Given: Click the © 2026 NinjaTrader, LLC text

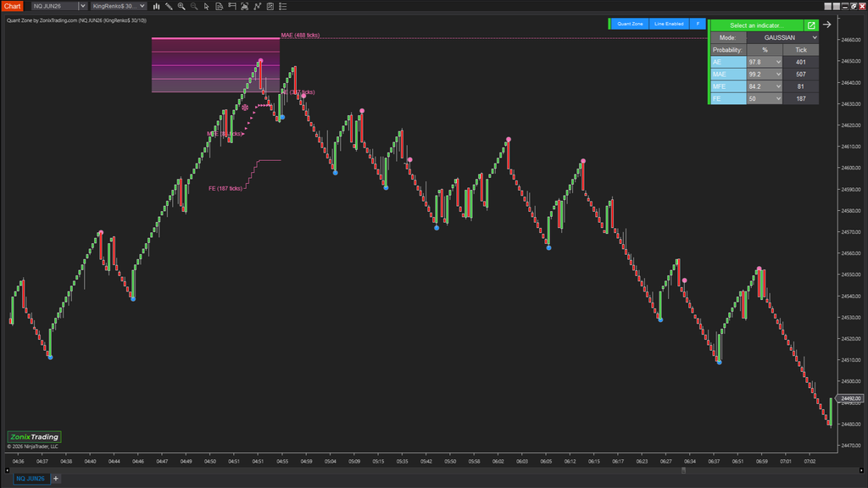Looking at the screenshot, I should [33, 446].
